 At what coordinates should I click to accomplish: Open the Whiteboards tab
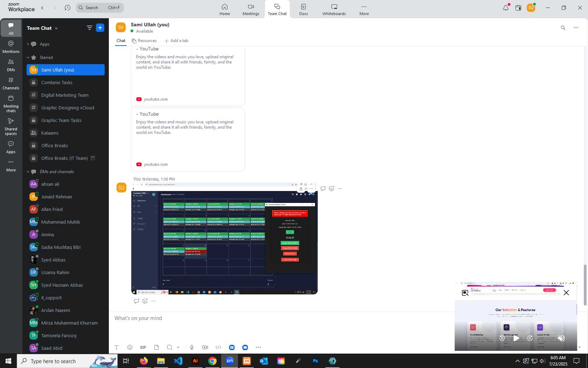[x=334, y=9]
